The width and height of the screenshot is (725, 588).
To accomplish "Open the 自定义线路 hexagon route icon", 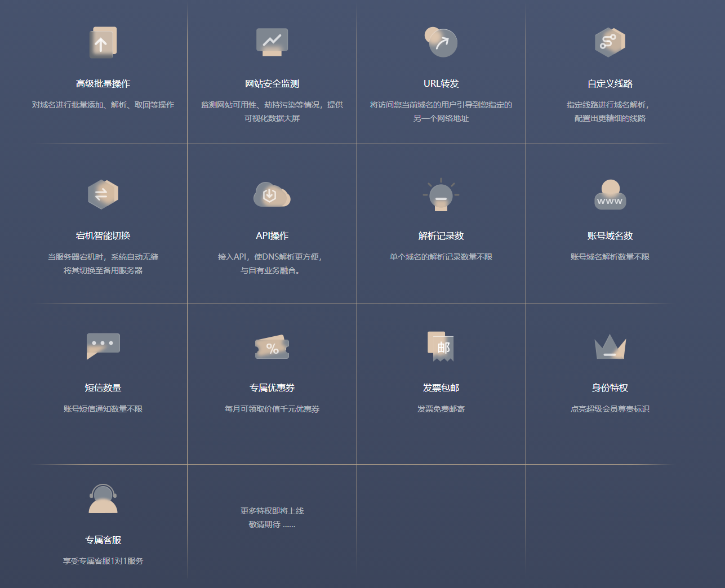I will [610, 42].
